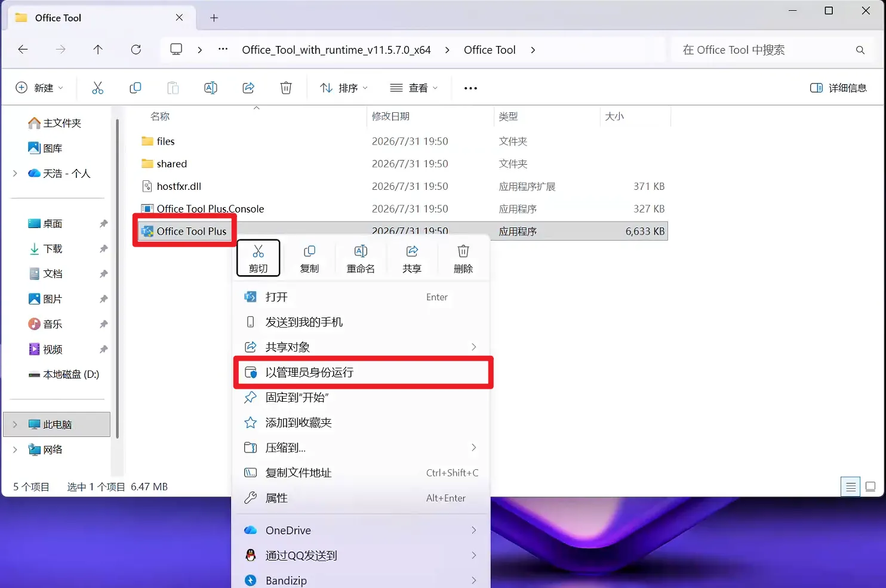886x588 pixels.
Task: Sort by the 名称 column header
Action: tap(160, 116)
